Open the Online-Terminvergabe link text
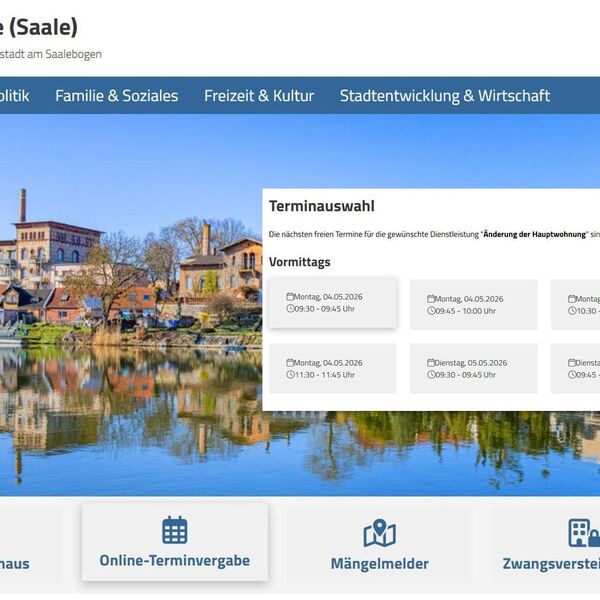 click(175, 561)
